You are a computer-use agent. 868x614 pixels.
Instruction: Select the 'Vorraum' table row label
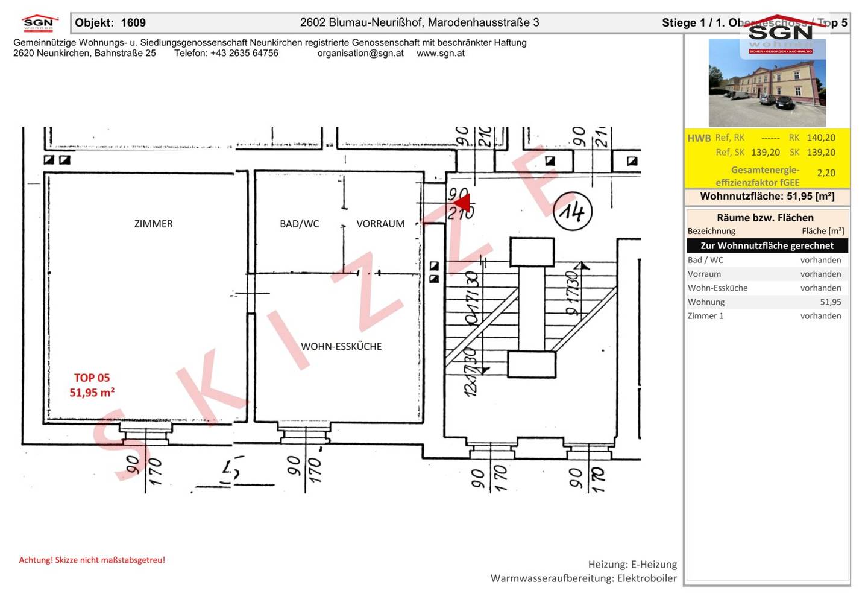click(x=704, y=274)
